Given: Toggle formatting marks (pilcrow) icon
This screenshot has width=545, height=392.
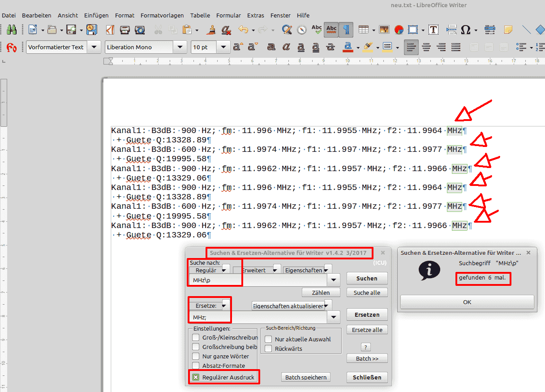Looking at the screenshot, I should (346, 30).
